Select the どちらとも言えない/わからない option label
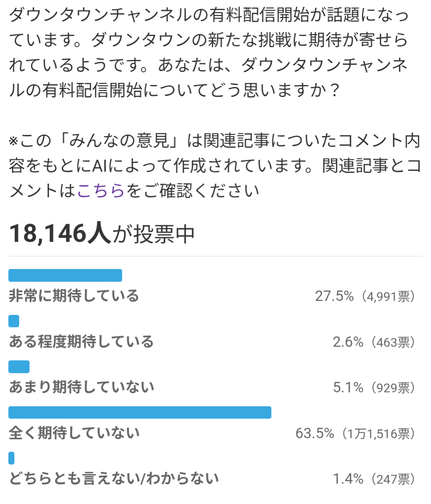 [x=114, y=478]
